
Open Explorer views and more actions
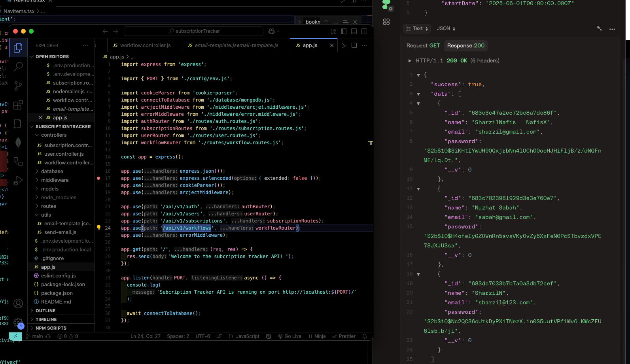(x=86, y=45)
